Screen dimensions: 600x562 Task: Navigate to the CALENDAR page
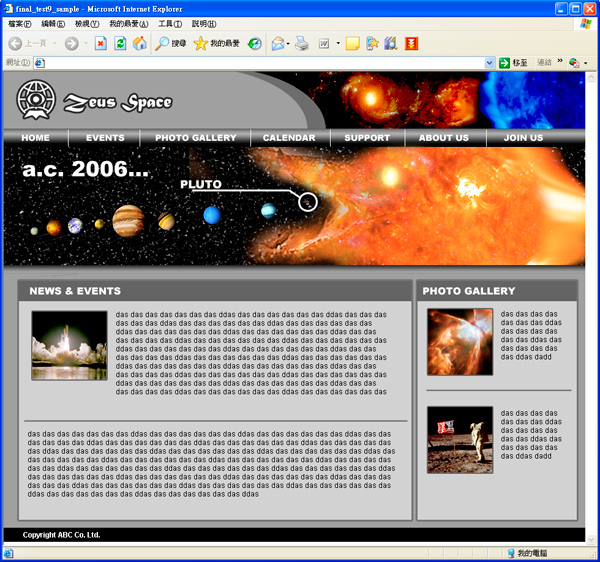point(289,138)
